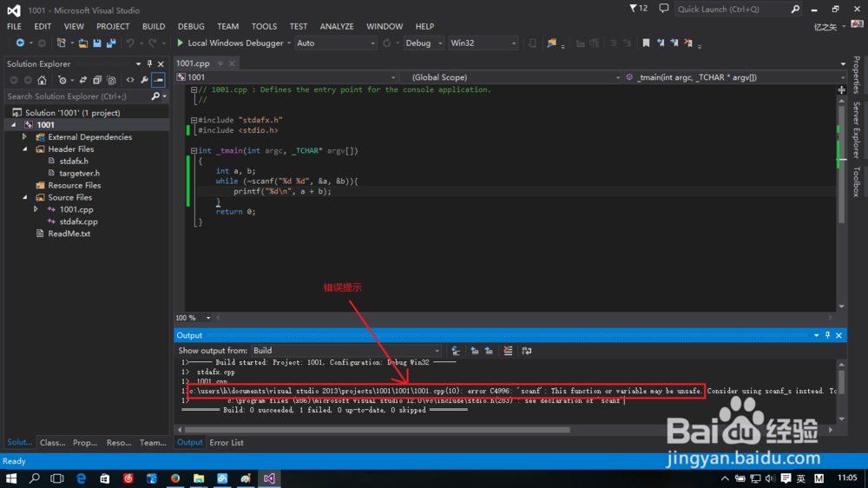Image resolution: width=868 pixels, height=488 pixels.
Task: Open Global Scope navigation dropdown
Action: pyautogui.click(x=511, y=77)
